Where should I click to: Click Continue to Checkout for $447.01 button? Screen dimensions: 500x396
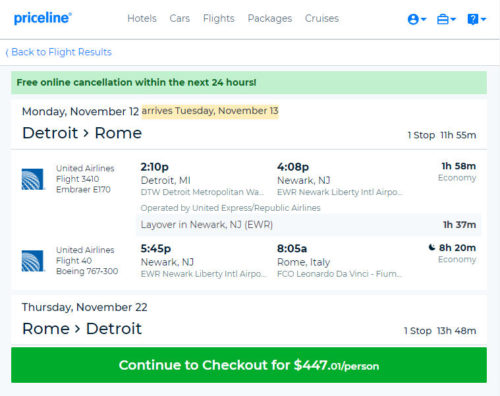(x=249, y=365)
